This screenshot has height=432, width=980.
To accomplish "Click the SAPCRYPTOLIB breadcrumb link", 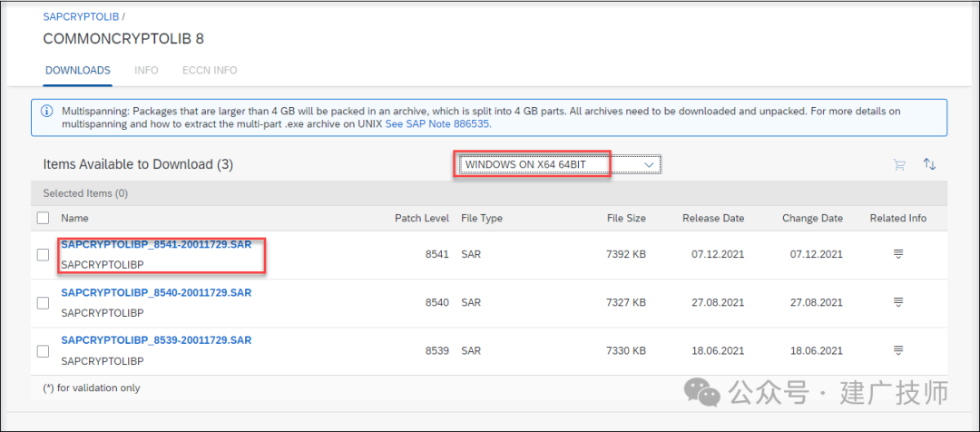I will 82,16.
